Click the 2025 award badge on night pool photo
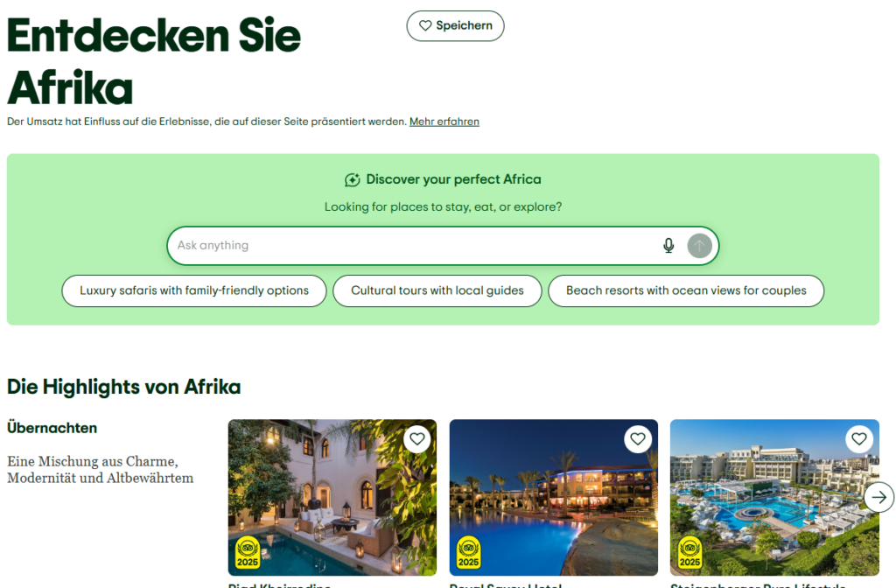The image size is (896, 588). pos(469,553)
